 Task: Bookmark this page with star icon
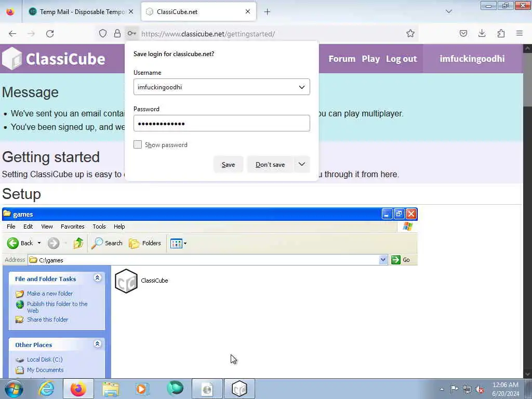pos(410,33)
